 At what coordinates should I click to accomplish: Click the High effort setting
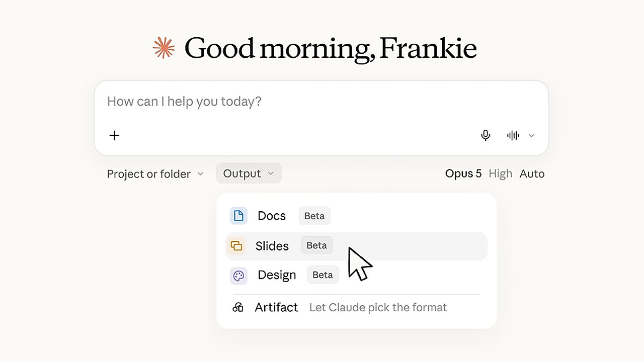pyautogui.click(x=500, y=174)
